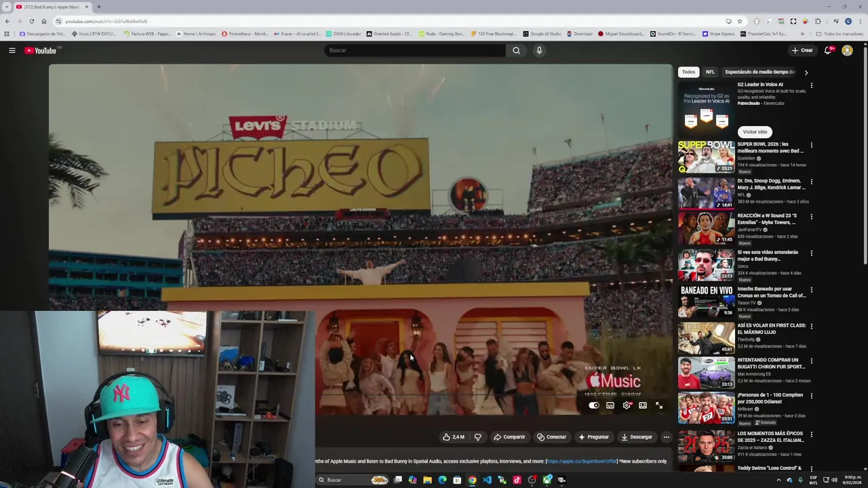Toggle autoplay switch in the player

tap(594, 405)
